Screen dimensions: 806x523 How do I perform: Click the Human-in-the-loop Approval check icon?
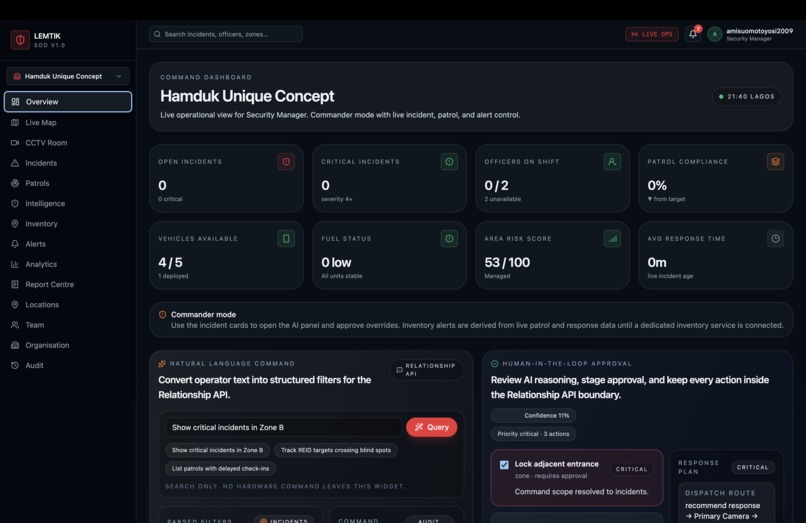pos(494,364)
